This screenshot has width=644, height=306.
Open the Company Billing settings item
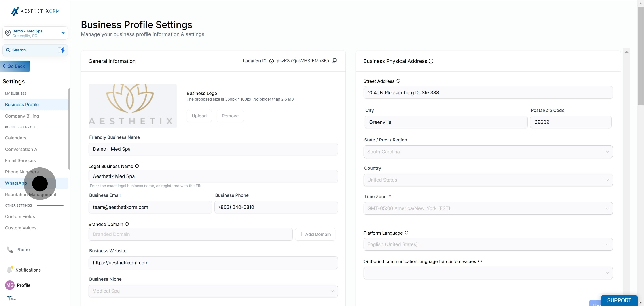point(22,116)
